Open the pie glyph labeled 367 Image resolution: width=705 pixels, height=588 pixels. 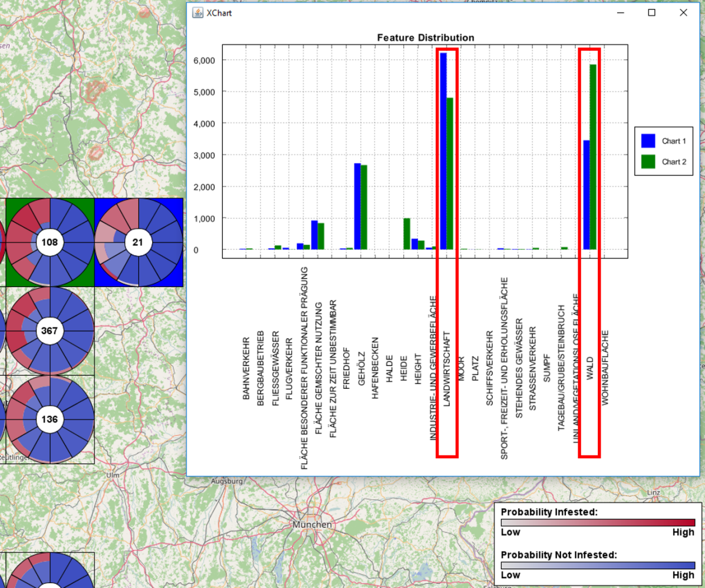coord(50,331)
